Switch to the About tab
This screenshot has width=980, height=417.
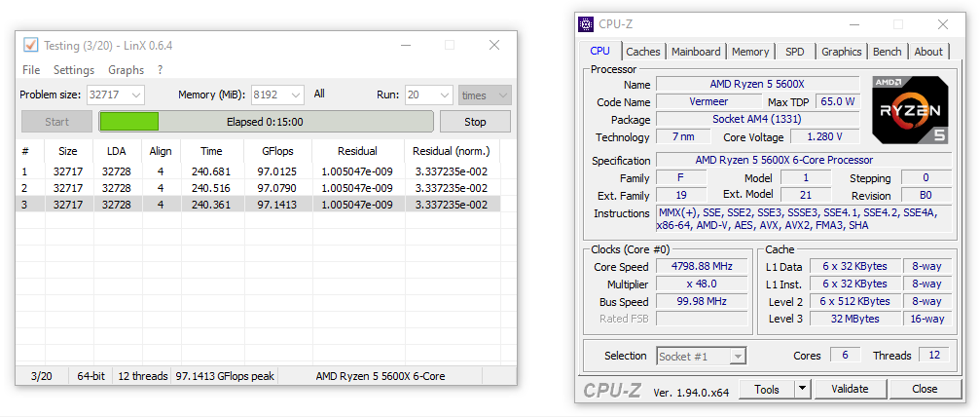coord(928,52)
